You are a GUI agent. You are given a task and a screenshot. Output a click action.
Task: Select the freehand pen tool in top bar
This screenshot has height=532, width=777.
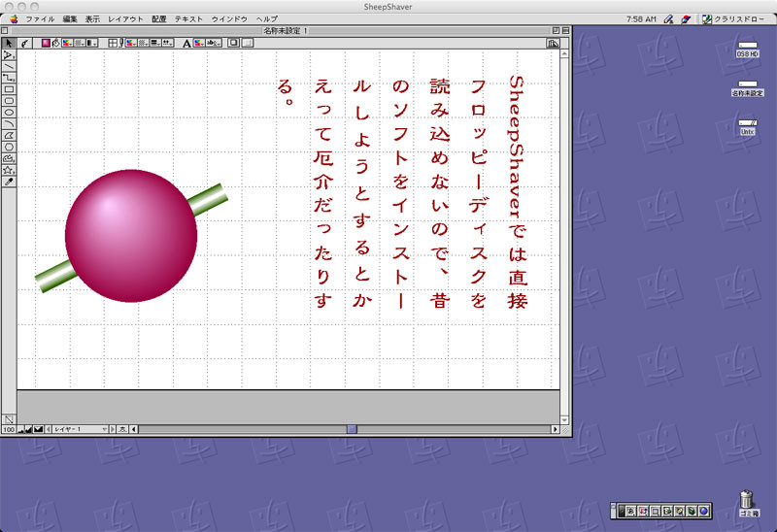[x=25, y=43]
